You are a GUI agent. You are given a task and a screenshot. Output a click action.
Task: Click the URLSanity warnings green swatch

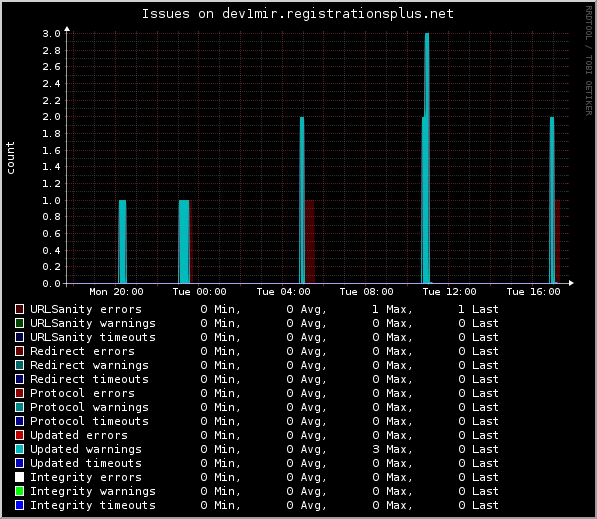tap(19, 323)
